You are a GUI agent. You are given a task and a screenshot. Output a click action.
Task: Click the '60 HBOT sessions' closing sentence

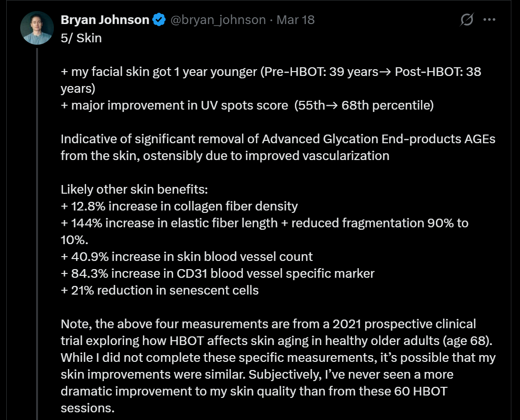pos(257,392)
